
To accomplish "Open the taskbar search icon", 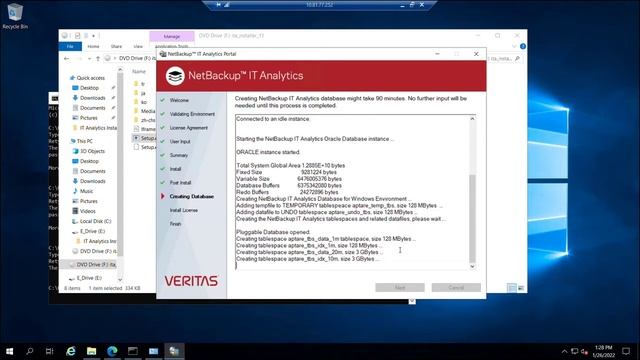I will pyautogui.click(x=29, y=351).
